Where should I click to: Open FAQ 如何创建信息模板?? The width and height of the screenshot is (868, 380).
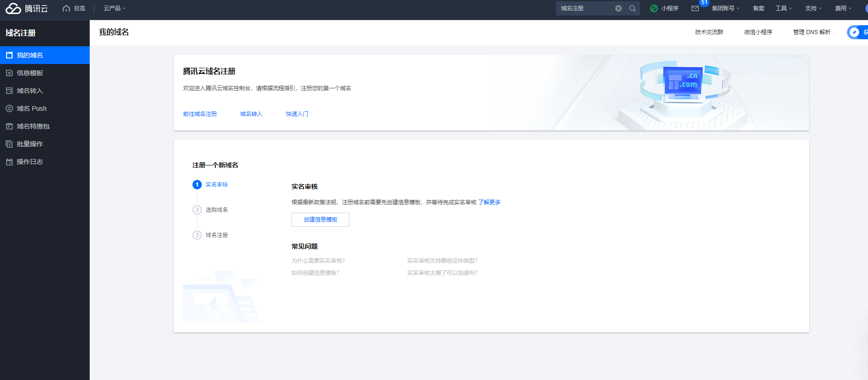315,273
